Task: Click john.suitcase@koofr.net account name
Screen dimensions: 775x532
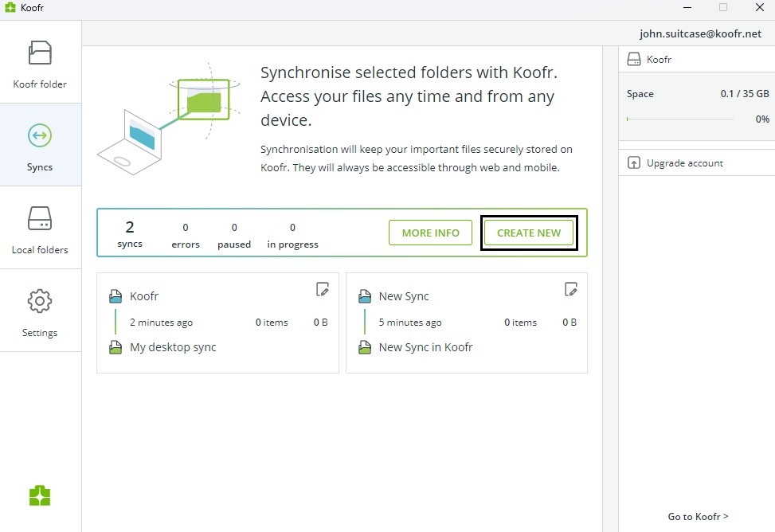Action: pyautogui.click(x=700, y=33)
